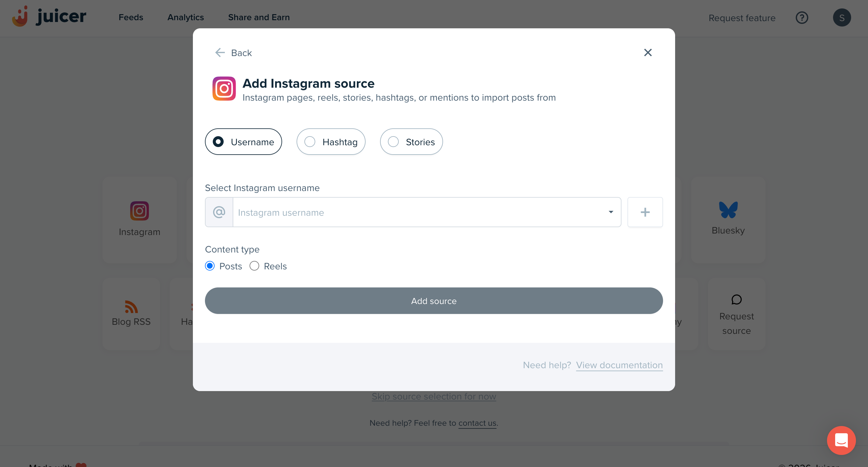Open the user avatar S menu
868x467 pixels.
(841, 17)
